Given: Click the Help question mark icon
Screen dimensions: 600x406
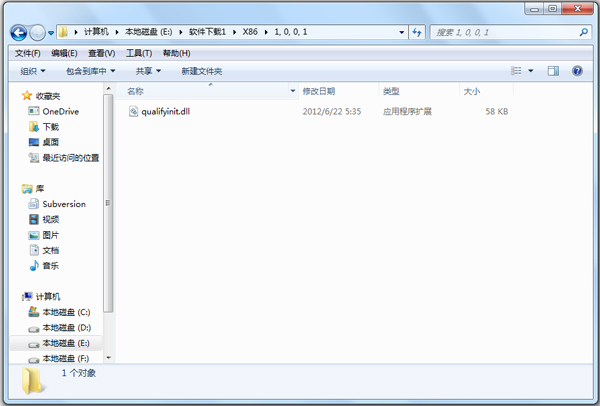Looking at the screenshot, I should click(577, 71).
